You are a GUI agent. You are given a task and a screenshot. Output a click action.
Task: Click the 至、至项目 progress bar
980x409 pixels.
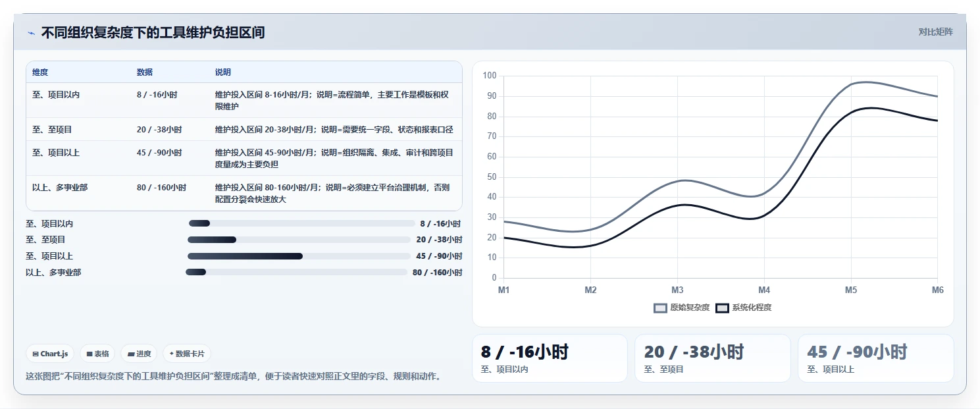click(x=299, y=240)
